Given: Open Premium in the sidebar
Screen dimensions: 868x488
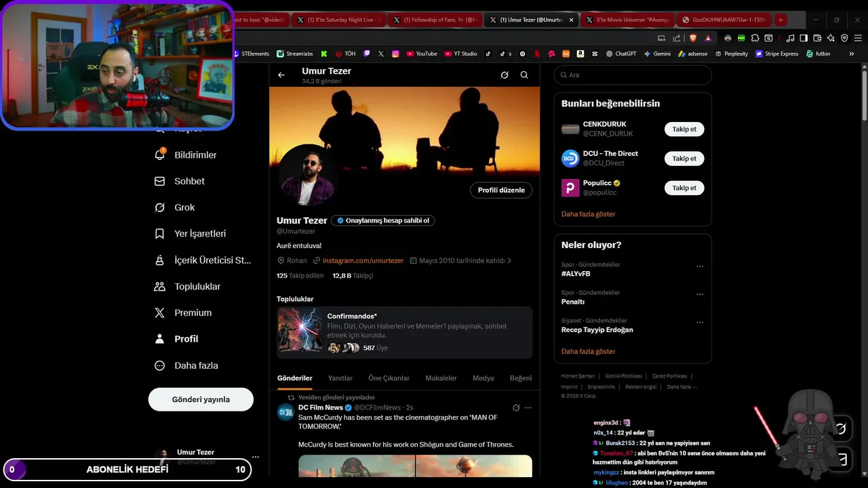Looking at the screenshot, I should 183,313.
